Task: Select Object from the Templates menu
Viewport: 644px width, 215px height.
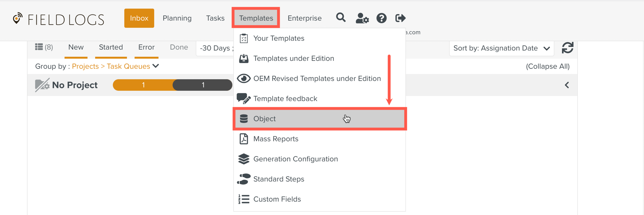Action: (x=264, y=118)
